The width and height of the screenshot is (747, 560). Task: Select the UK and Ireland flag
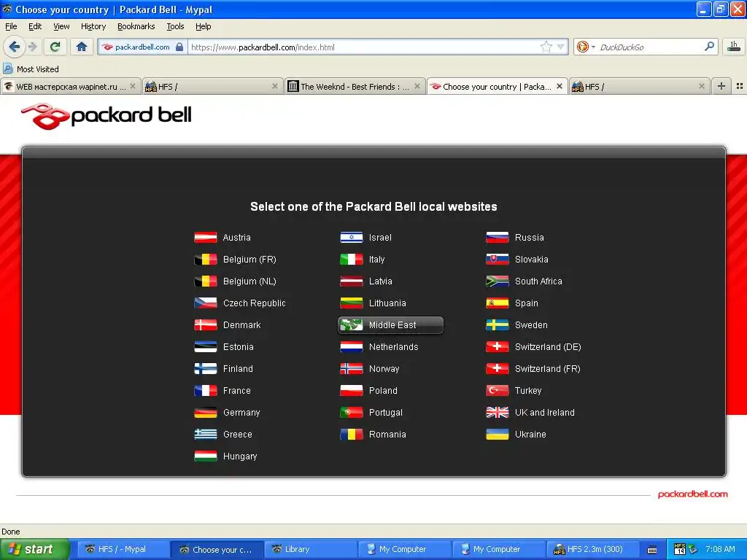(497, 413)
